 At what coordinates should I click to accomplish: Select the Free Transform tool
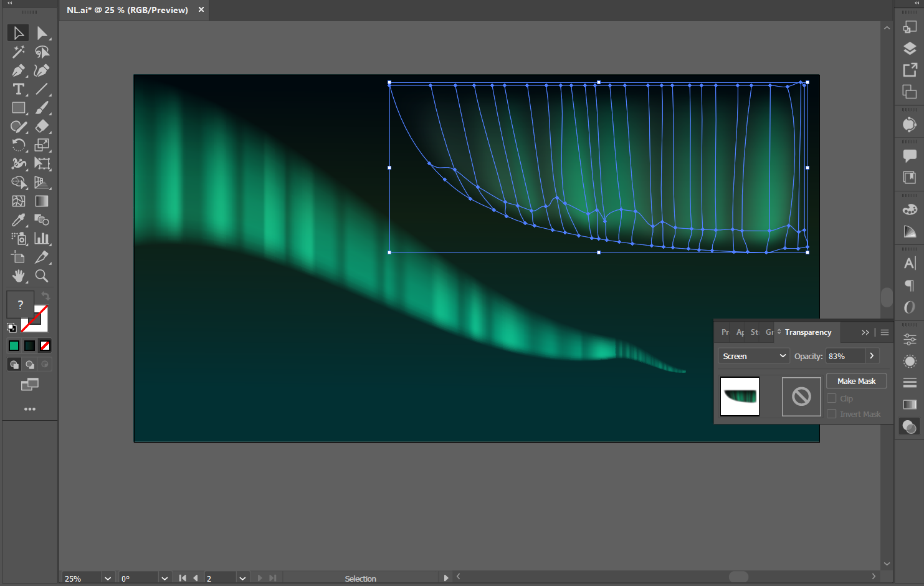pyautogui.click(x=42, y=164)
